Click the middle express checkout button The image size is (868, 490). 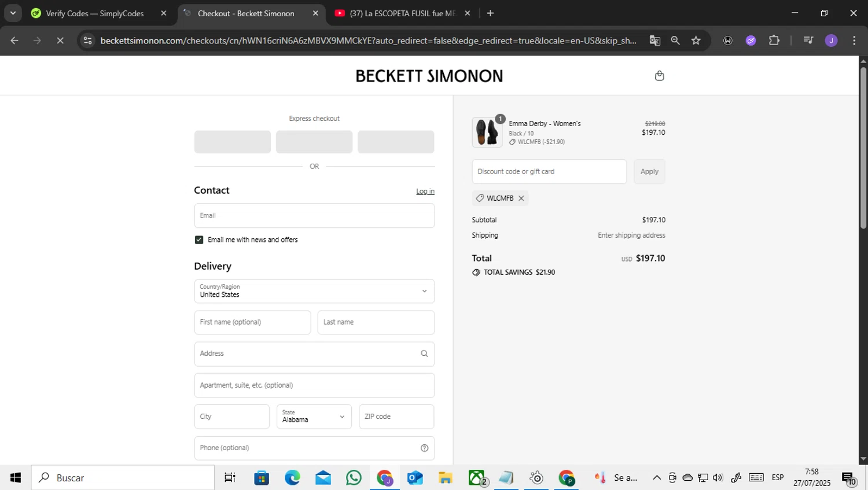tap(314, 142)
